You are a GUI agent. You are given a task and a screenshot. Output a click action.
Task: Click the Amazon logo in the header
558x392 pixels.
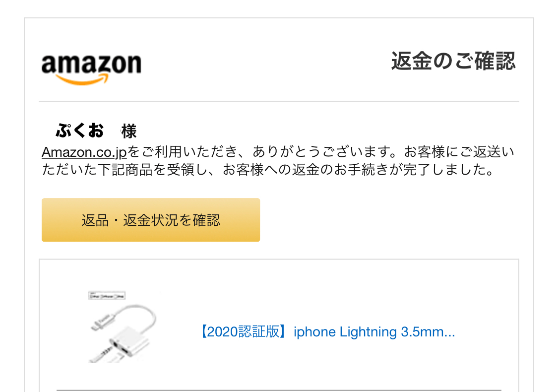(x=91, y=69)
